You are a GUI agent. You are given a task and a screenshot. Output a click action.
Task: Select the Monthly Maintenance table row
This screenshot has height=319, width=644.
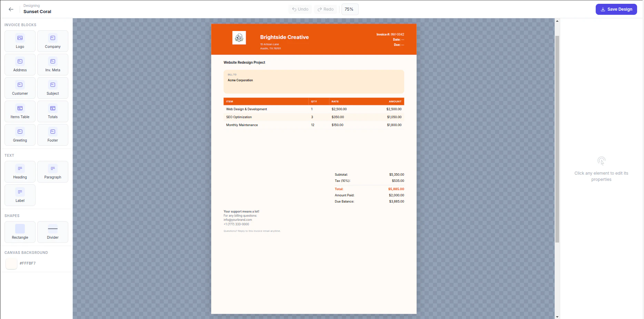point(314,125)
